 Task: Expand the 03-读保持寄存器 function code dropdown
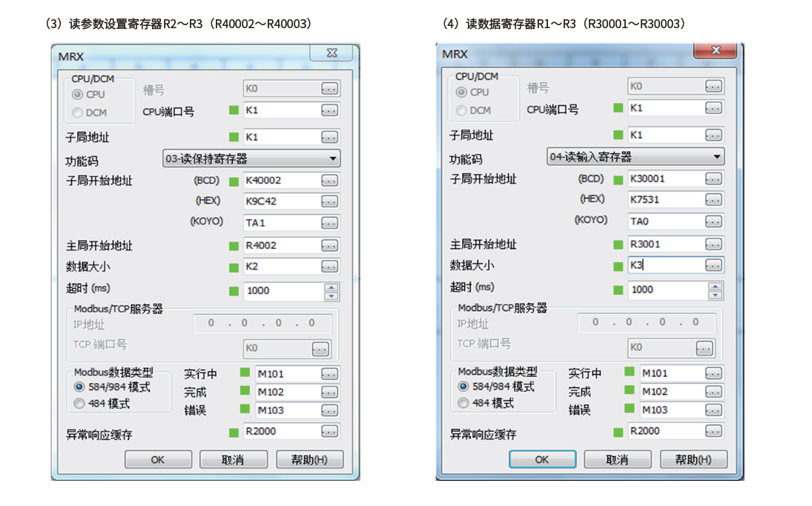click(332, 159)
